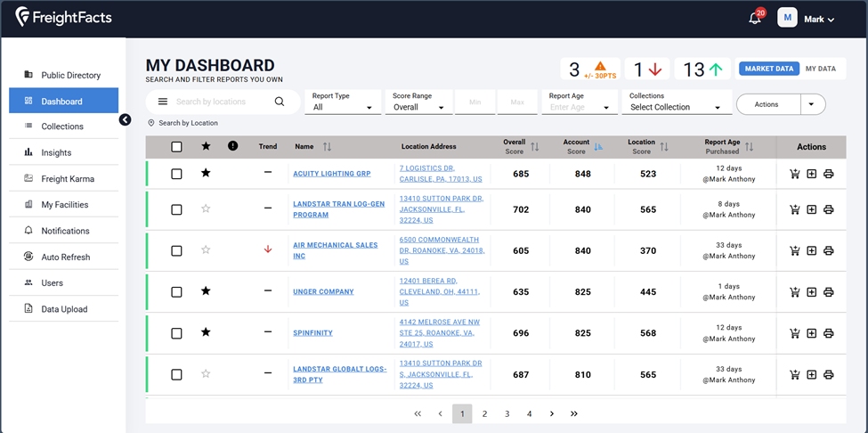This screenshot has height=433, width=868.
Task: Sort by Account Score column icon
Action: tap(598, 147)
